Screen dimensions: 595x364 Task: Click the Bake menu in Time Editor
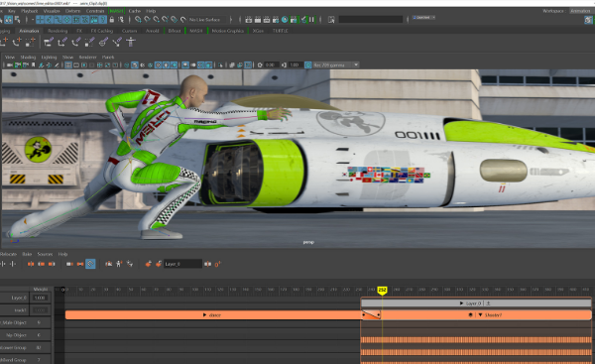pyautogui.click(x=27, y=254)
